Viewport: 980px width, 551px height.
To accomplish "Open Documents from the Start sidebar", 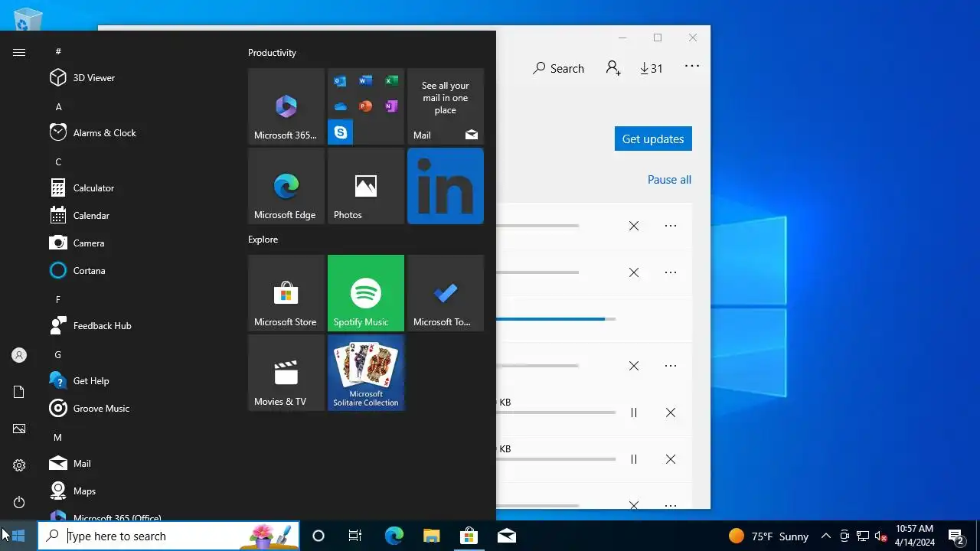I will click(x=19, y=392).
